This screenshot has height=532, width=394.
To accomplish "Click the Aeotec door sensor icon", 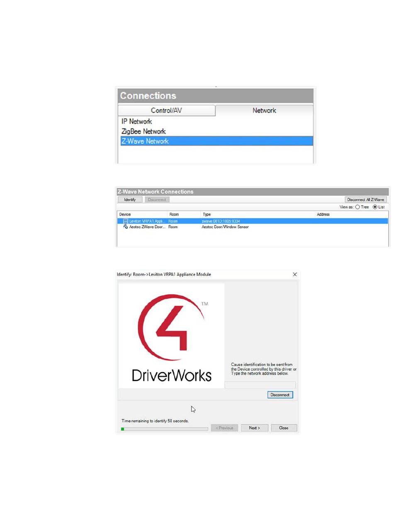I will (x=125, y=227).
